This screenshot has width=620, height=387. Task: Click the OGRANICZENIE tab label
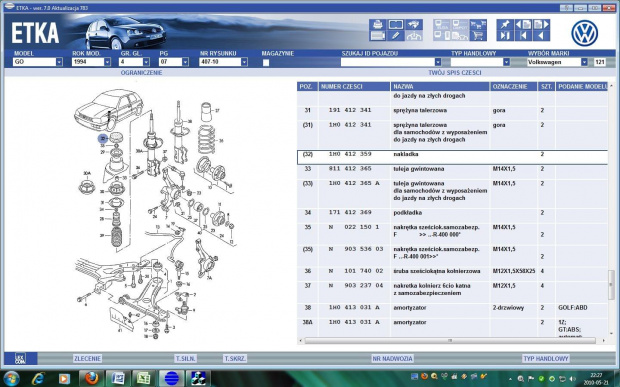point(141,73)
